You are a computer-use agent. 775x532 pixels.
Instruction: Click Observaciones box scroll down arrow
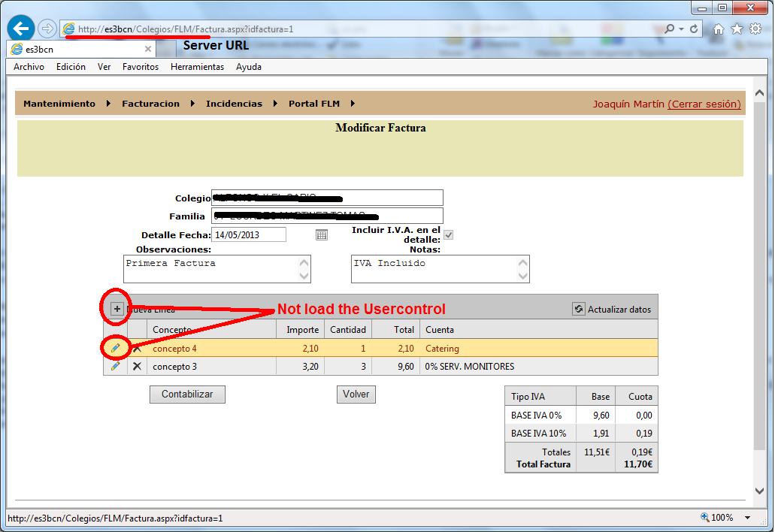[x=304, y=276]
